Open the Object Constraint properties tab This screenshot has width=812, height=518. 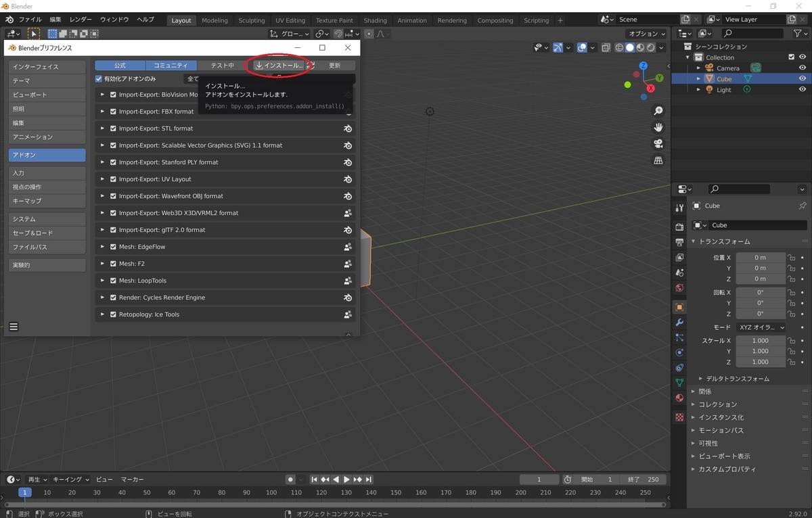click(x=679, y=368)
